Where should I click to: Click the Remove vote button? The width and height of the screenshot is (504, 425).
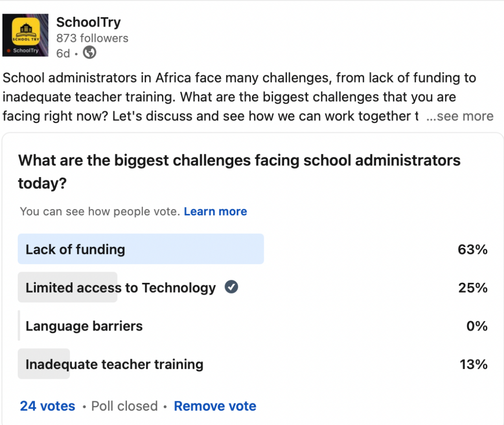point(215,406)
